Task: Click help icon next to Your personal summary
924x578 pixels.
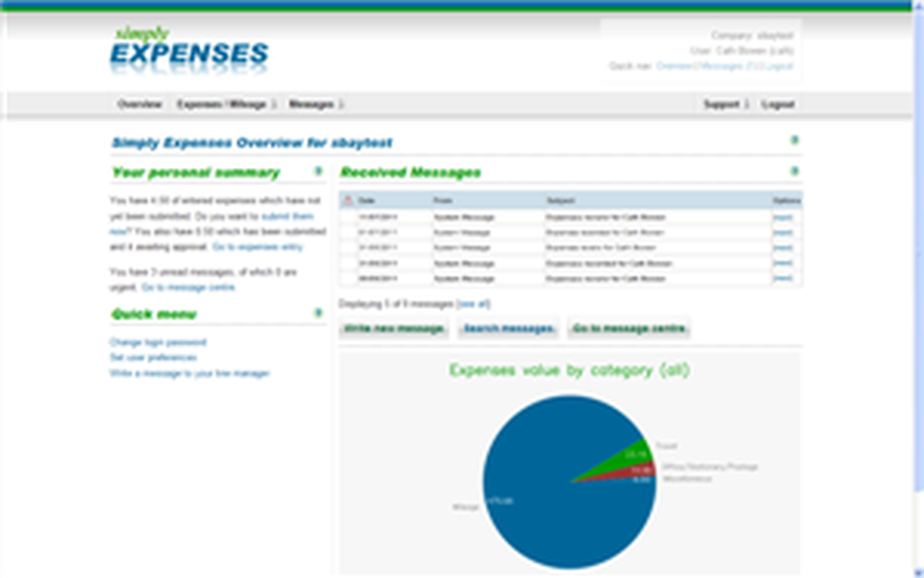Action: tap(318, 172)
